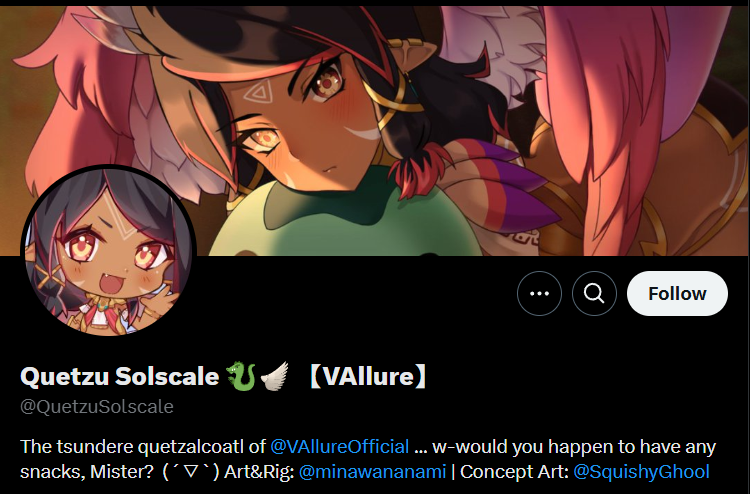Click the kaomoji face in the bio

click(x=191, y=472)
